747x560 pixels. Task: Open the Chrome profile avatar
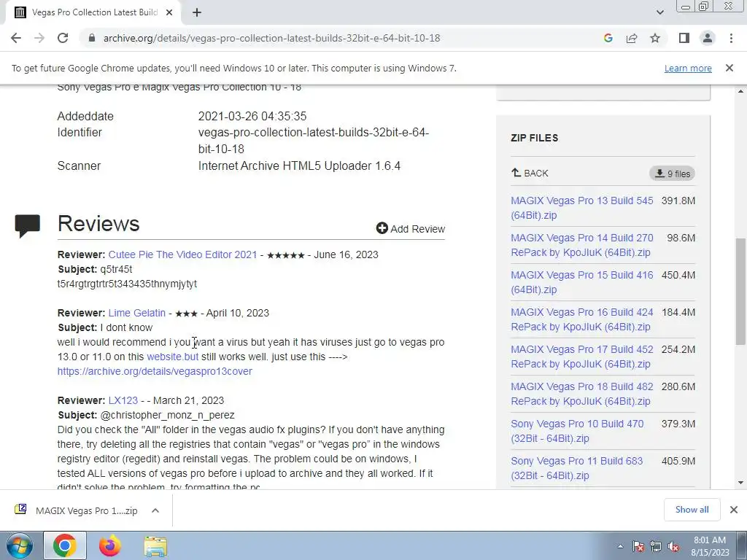pos(708,38)
